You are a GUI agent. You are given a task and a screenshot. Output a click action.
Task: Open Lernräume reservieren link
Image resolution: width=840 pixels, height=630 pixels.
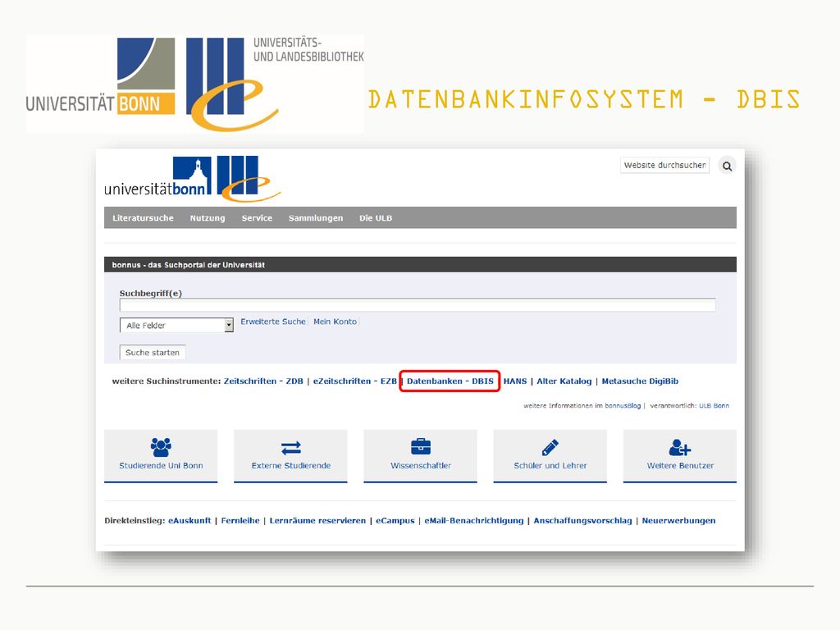(317, 520)
